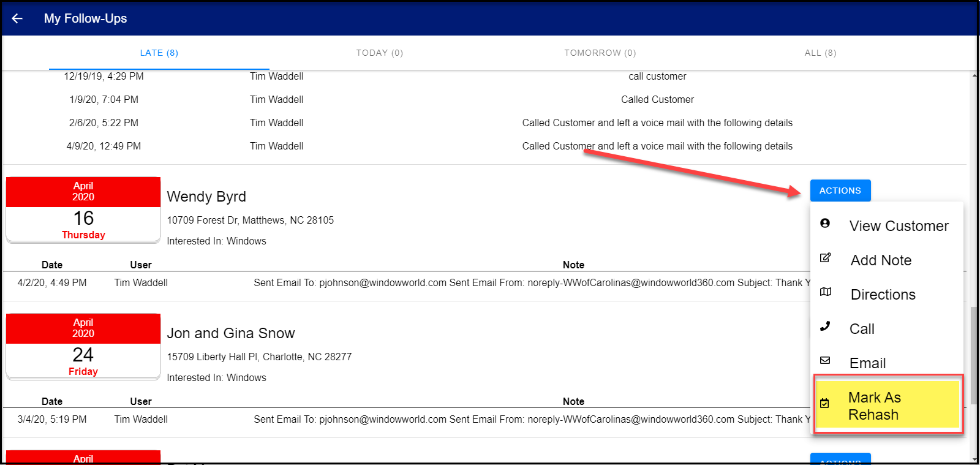Click the Wendy Byrd sent email note text
The width and height of the screenshot is (980, 465).
[x=532, y=282]
